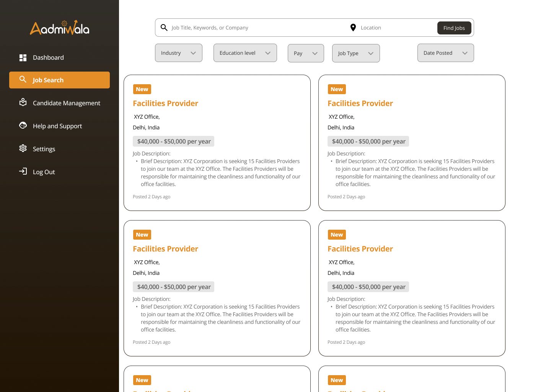
Task: Click 'Posted 2 Days ago' on second-row left card
Action: pyautogui.click(x=152, y=342)
